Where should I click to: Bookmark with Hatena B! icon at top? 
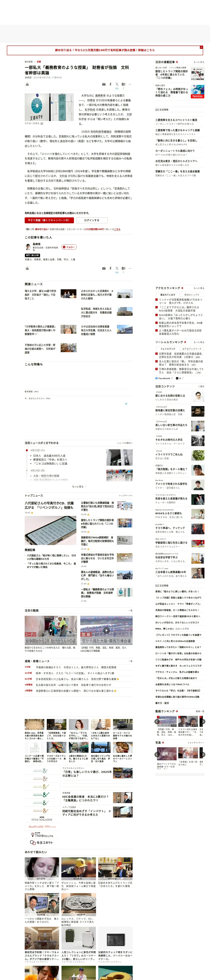pos(123,84)
